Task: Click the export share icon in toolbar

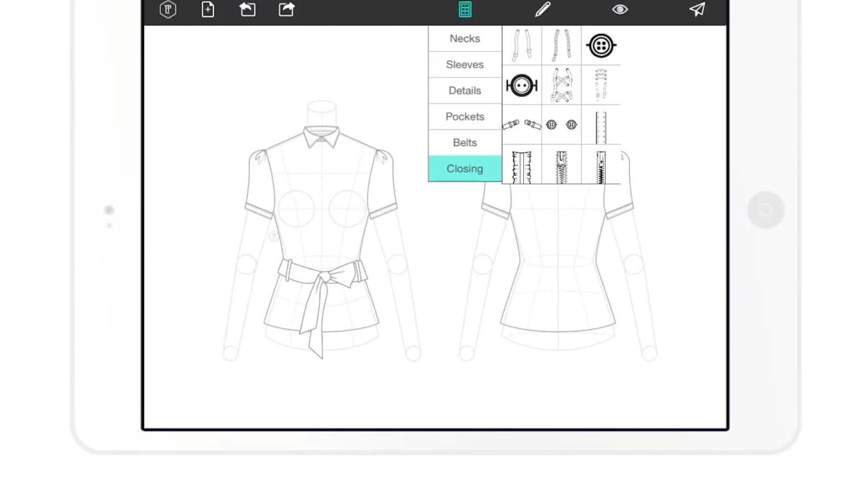Action: (x=287, y=9)
